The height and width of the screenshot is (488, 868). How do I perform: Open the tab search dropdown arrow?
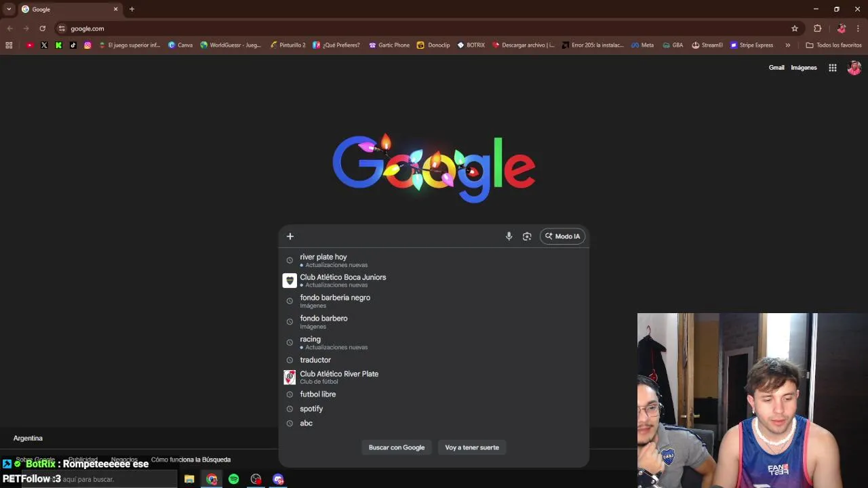pos(9,9)
